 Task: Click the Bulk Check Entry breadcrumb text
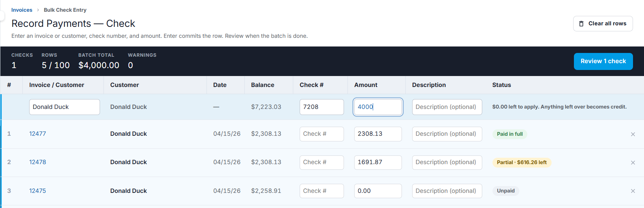click(x=65, y=10)
